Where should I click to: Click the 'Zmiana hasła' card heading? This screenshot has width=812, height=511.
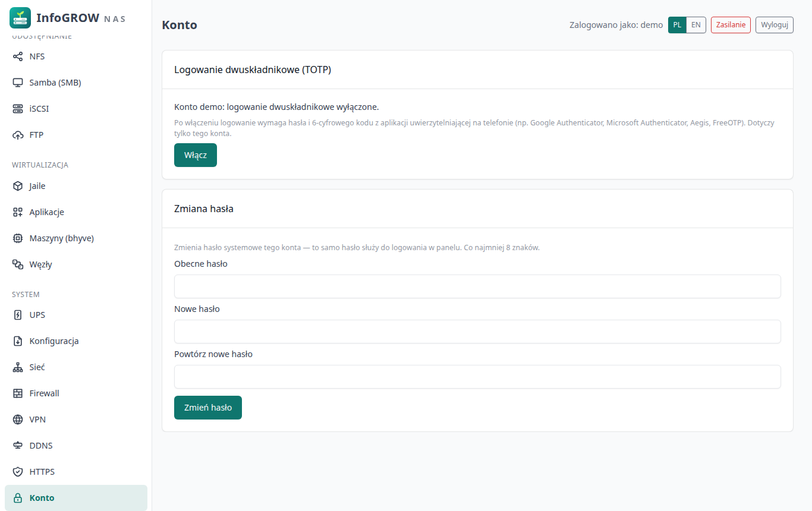point(204,209)
